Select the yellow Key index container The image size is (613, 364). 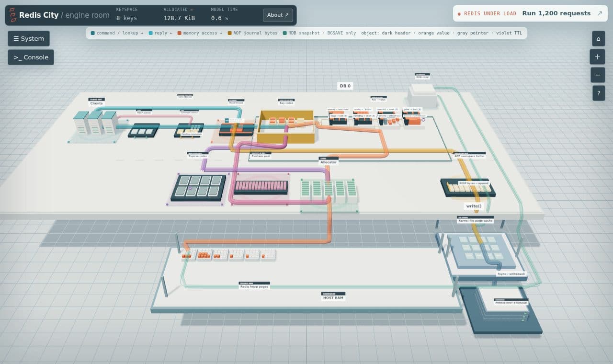click(x=286, y=127)
